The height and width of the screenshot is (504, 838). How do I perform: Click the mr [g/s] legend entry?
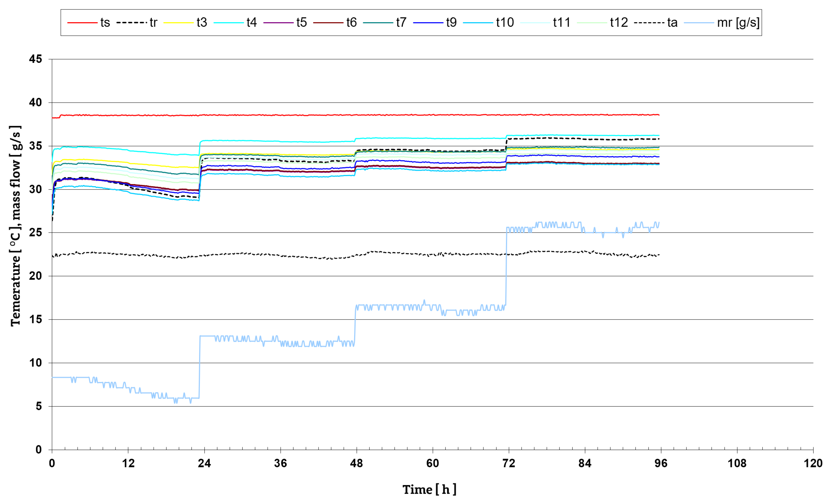738,23
